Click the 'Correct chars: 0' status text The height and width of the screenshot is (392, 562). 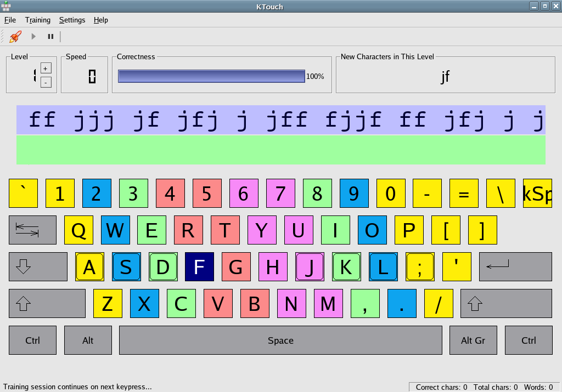(x=441, y=388)
